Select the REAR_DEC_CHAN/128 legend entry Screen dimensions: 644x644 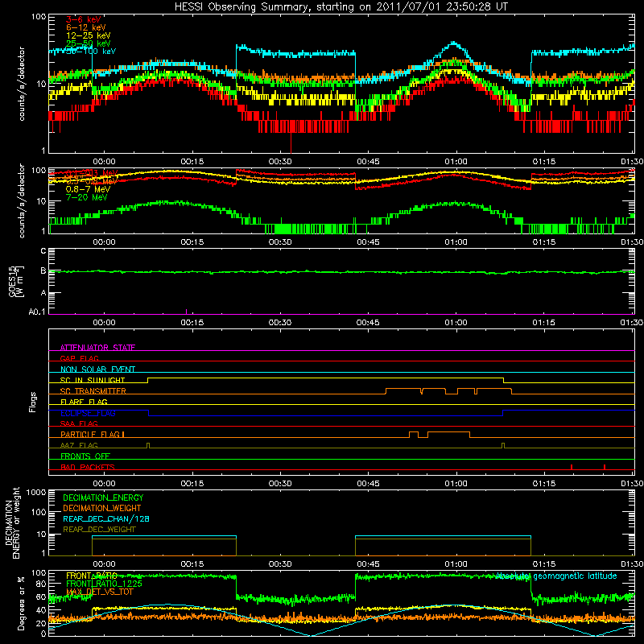[106, 518]
